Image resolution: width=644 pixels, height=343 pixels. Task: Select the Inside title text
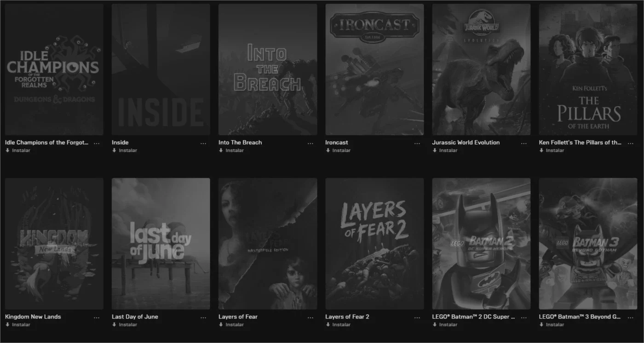click(120, 143)
